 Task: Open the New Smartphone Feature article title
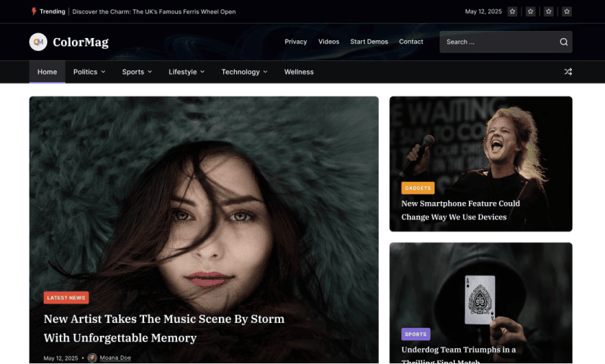click(460, 210)
